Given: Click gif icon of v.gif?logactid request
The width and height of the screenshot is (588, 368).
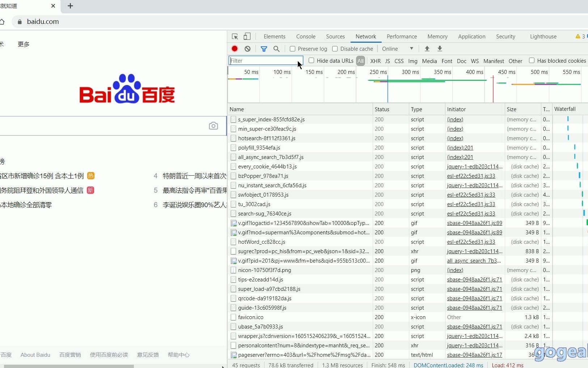Looking at the screenshot, I should coord(234,223).
